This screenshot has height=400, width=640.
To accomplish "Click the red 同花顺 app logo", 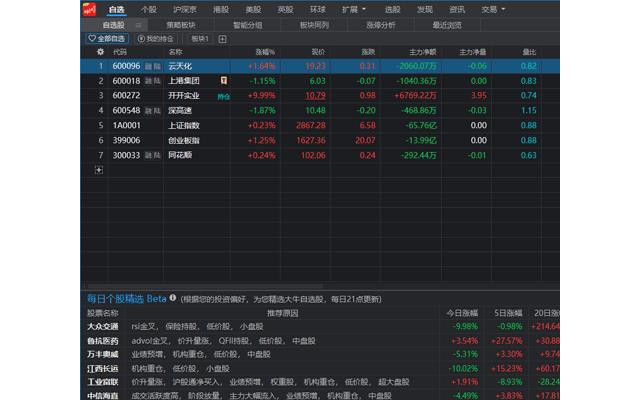I will (89, 9).
